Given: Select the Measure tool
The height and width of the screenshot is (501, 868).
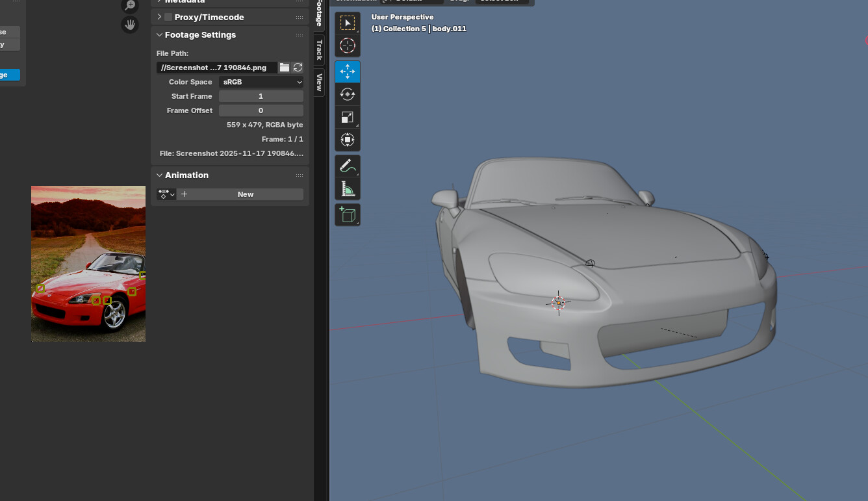Looking at the screenshot, I should [x=348, y=189].
